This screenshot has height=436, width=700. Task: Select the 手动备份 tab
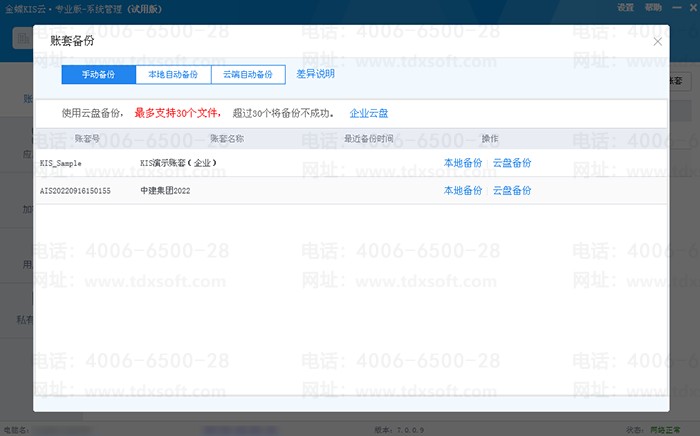coord(97,75)
